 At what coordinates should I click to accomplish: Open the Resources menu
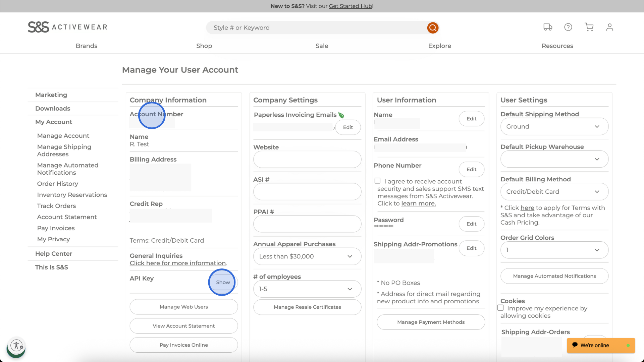[x=557, y=46]
